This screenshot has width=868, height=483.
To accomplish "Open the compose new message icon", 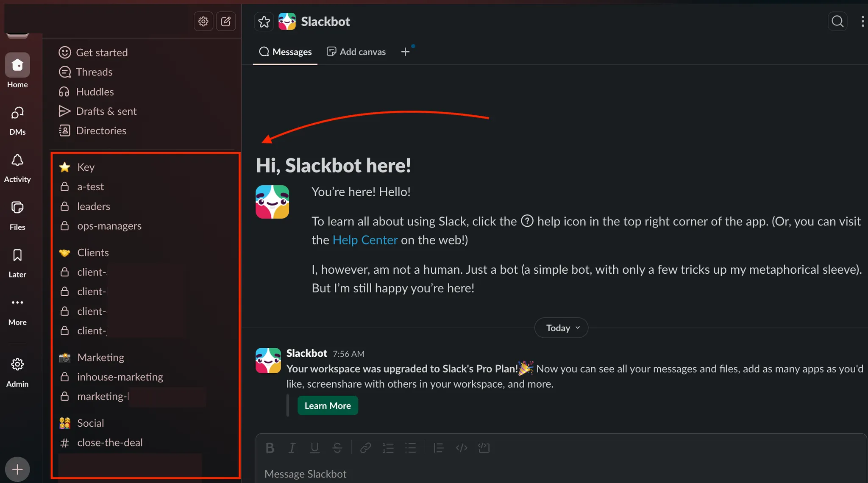I will (x=226, y=21).
